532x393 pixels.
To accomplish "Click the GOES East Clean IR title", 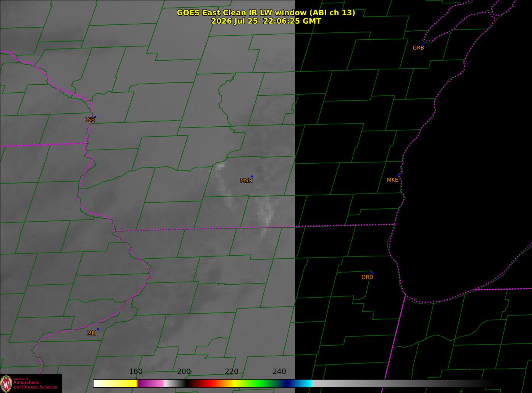I will click(x=266, y=13).
